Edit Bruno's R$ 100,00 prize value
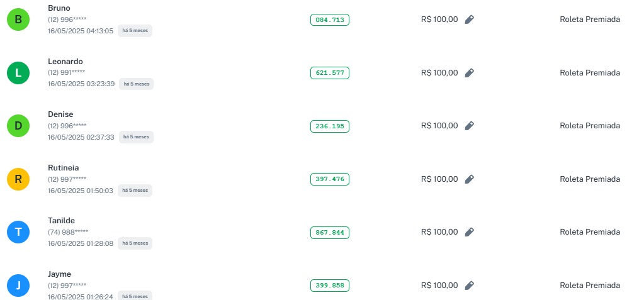Image resolution: width=644 pixels, height=300 pixels. [469, 19]
